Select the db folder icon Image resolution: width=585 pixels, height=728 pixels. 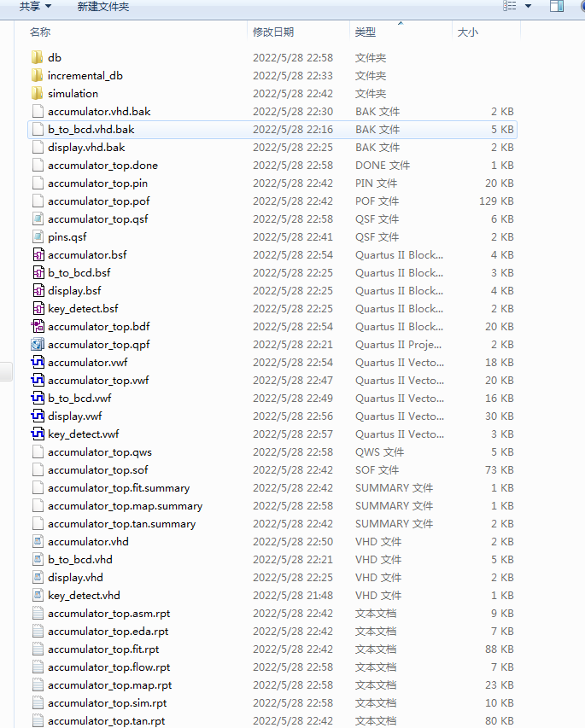(x=38, y=57)
